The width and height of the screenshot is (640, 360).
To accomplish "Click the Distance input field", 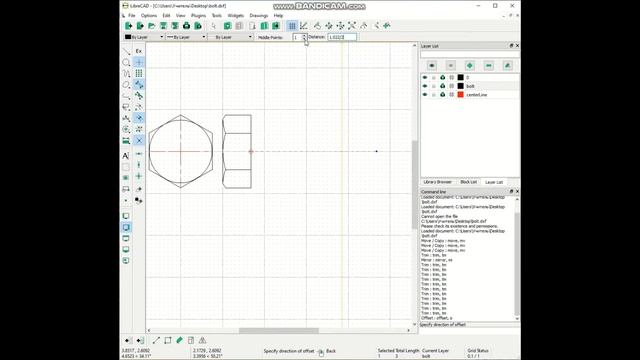I will [342, 37].
